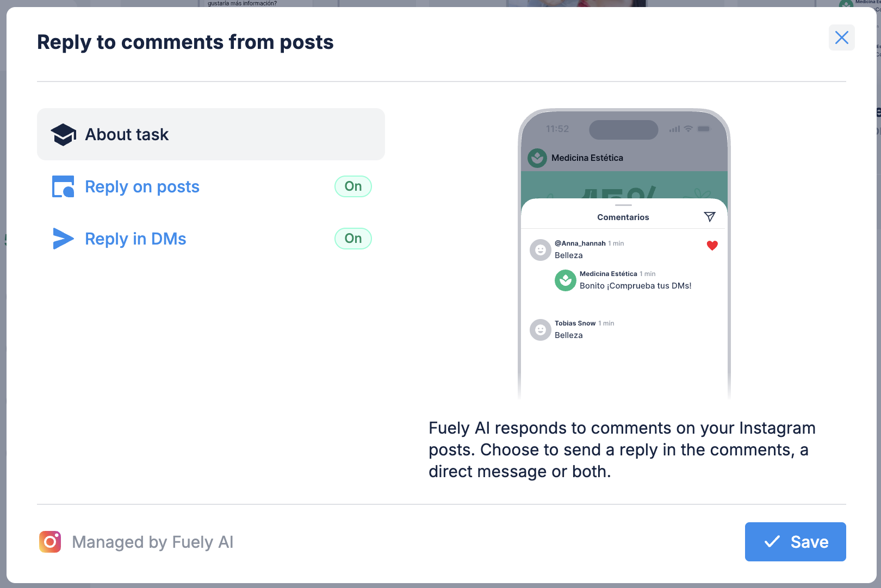The width and height of the screenshot is (881, 588).
Task: Save the task settings
Action: click(x=795, y=542)
